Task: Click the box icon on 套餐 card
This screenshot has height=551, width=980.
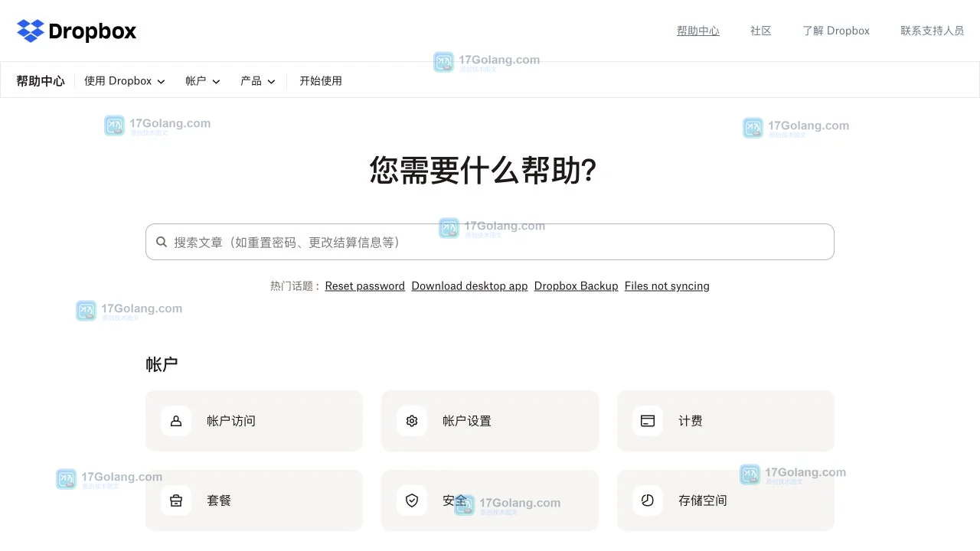Action: (176, 500)
